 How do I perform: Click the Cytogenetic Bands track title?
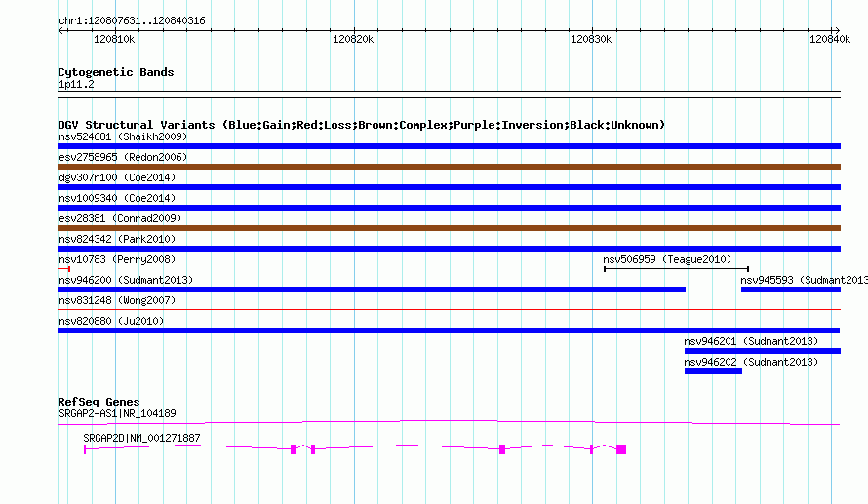click(x=116, y=72)
